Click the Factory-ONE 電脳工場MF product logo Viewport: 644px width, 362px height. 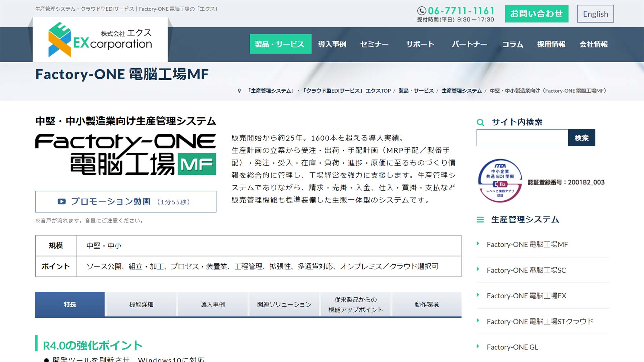point(126,155)
